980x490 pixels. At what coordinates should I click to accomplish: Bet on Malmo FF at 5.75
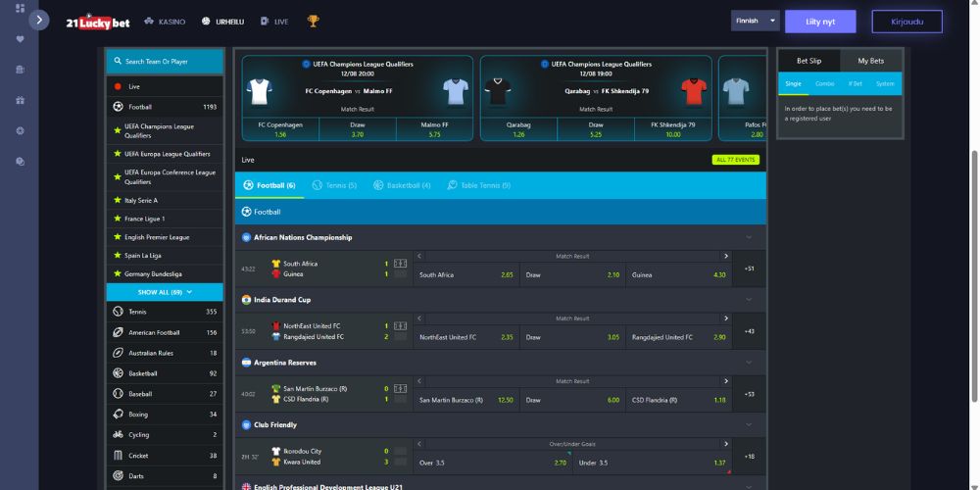tap(434, 129)
